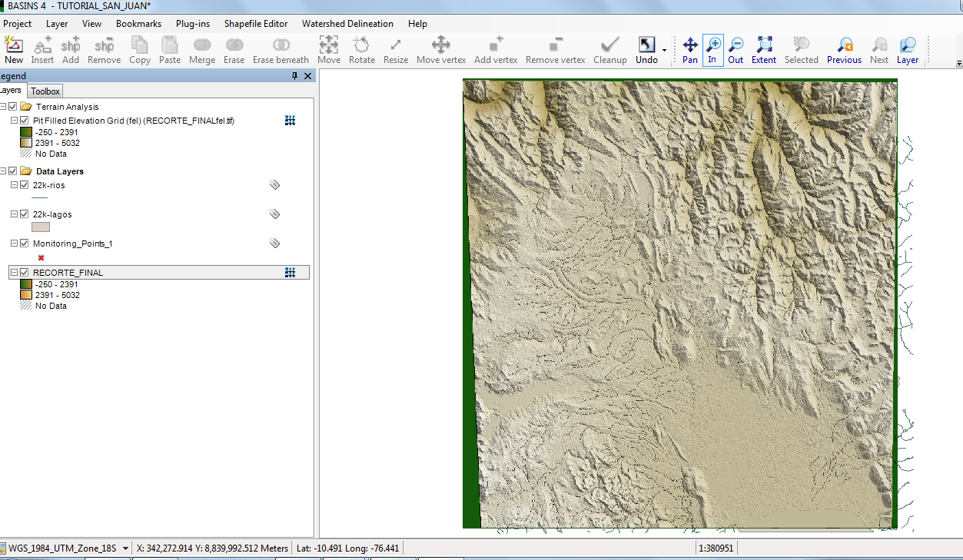Click the Erase beneath icon
Image resolution: width=963 pixels, height=560 pixels.
pyautogui.click(x=281, y=45)
